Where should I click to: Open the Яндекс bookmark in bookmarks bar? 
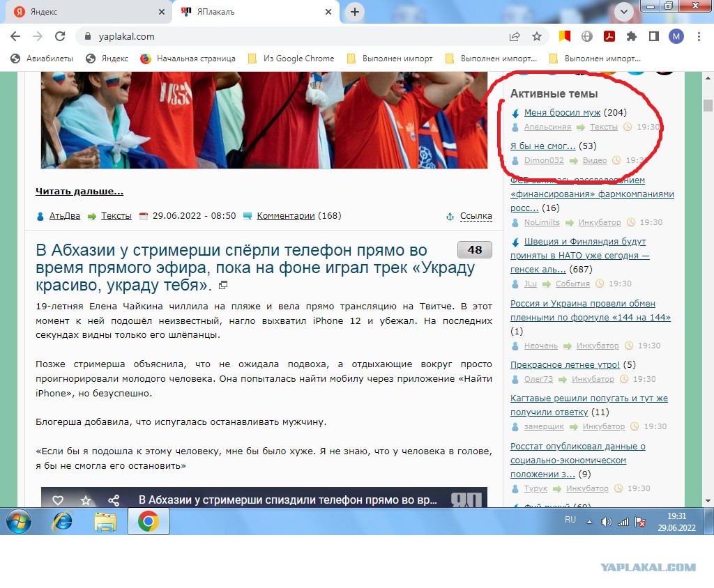pyautogui.click(x=107, y=59)
